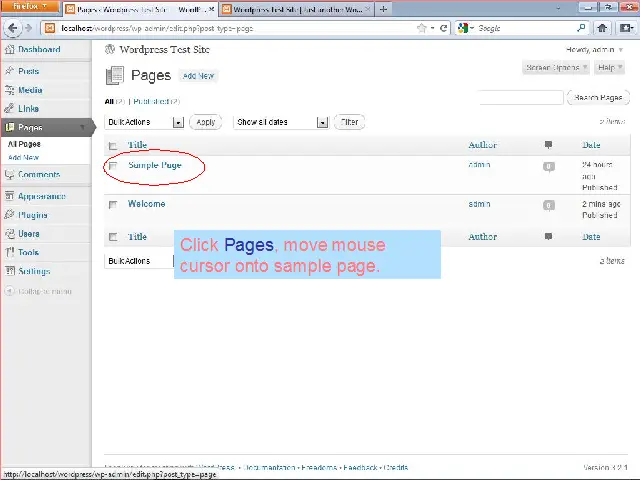The image size is (640, 480).
Task: Click the Posts pushpin icon
Action: (9, 71)
